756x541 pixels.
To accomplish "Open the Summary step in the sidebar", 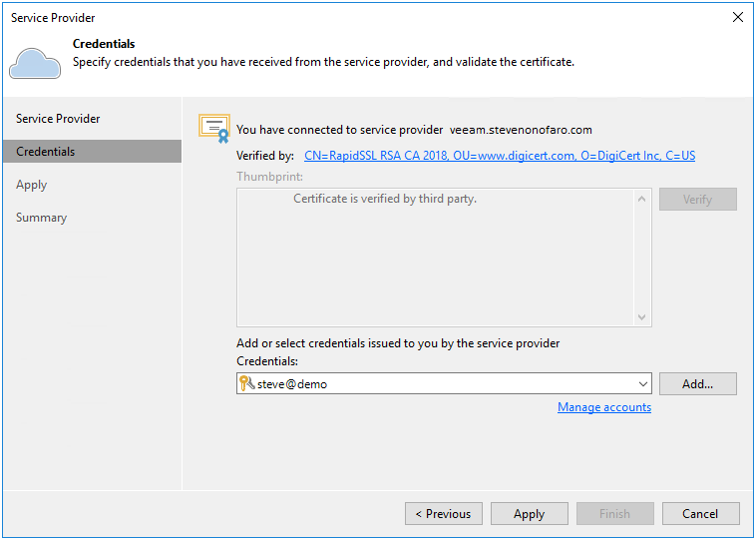I will tap(42, 218).
